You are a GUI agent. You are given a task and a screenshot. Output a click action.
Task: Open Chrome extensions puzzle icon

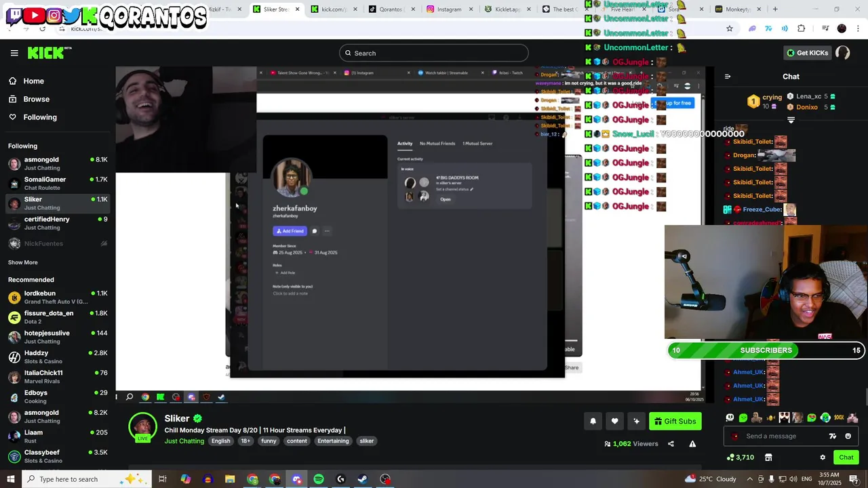click(x=802, y=28)
